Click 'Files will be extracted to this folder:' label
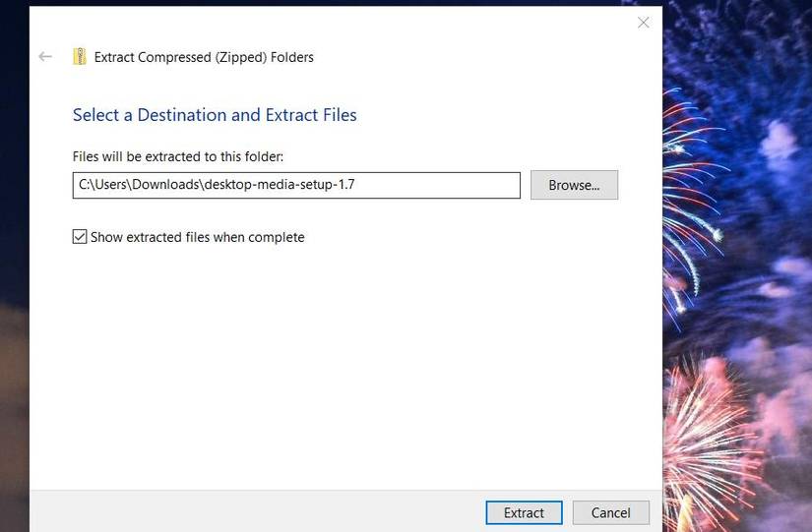This screenshot has width=812, height=532. point(178,156)
